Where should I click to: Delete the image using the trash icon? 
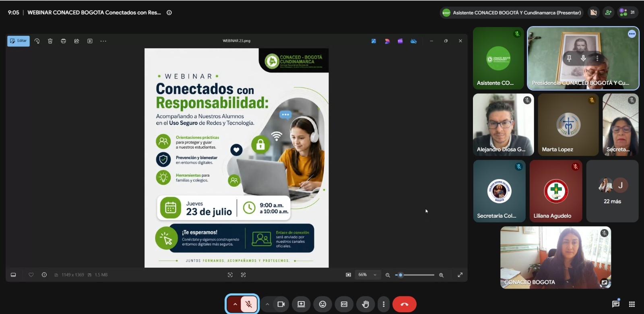[x=50, y=41]
